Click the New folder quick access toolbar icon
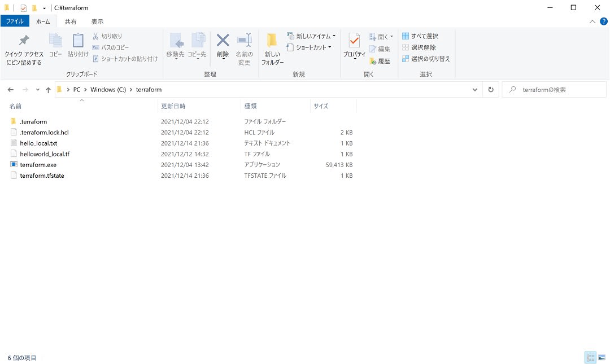This screenshot has height=364, width=610. 34,8
